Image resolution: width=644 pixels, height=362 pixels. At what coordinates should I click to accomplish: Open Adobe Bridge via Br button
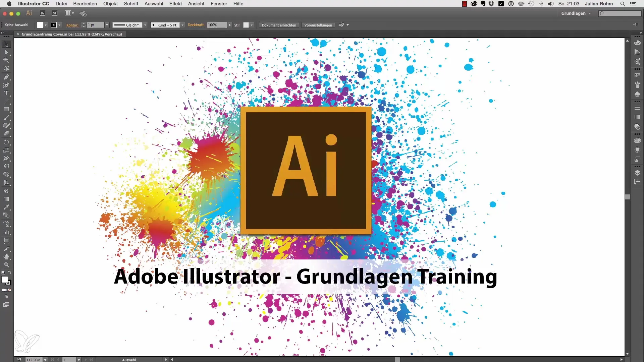tap(43, 13)
